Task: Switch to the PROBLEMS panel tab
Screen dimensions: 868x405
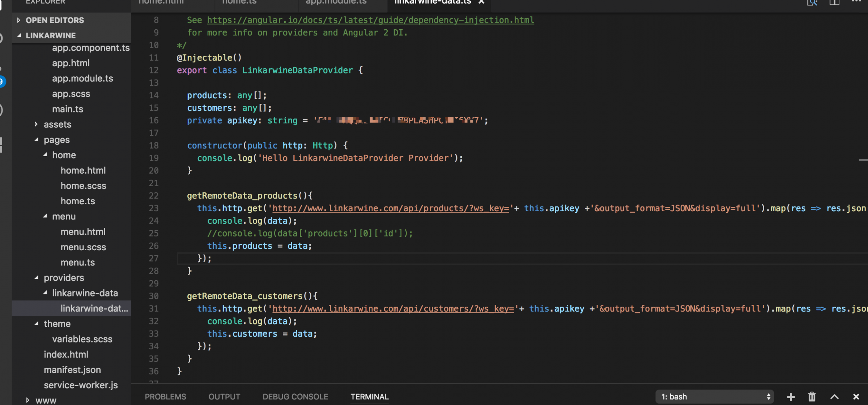Action: click(165, 397)
